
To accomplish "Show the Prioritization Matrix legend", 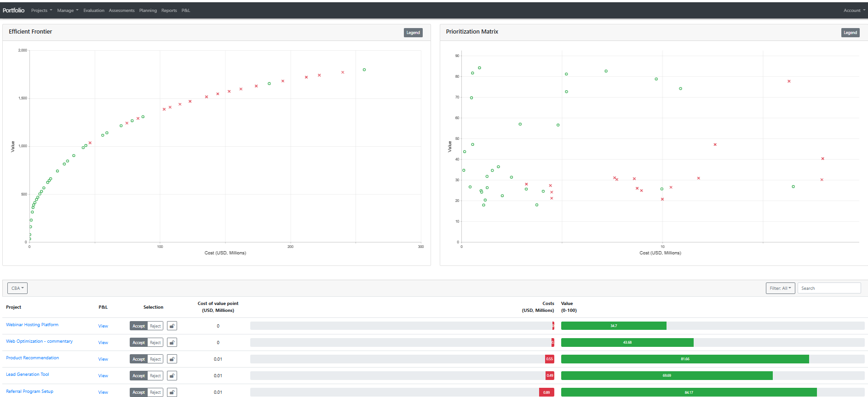I will [850, 33].
